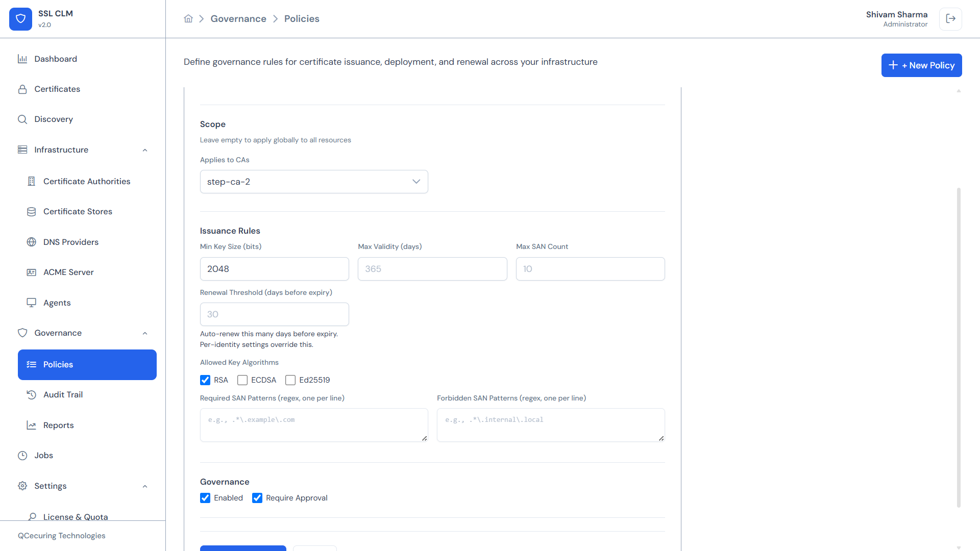The width and height of the screenshot is (980, 551).
Task: Click the policy form vertical scrollbar
Action: pyautogui.click(x=959, y=347)
